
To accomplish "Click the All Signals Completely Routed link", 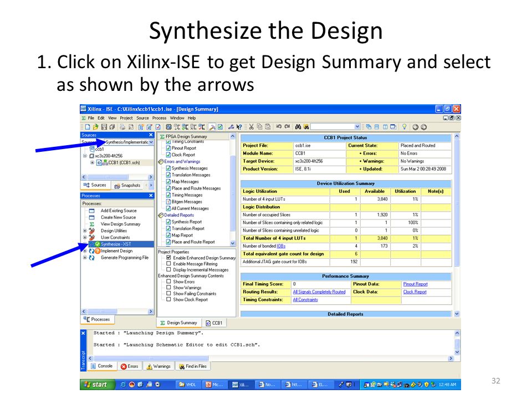I will point(319,292).
